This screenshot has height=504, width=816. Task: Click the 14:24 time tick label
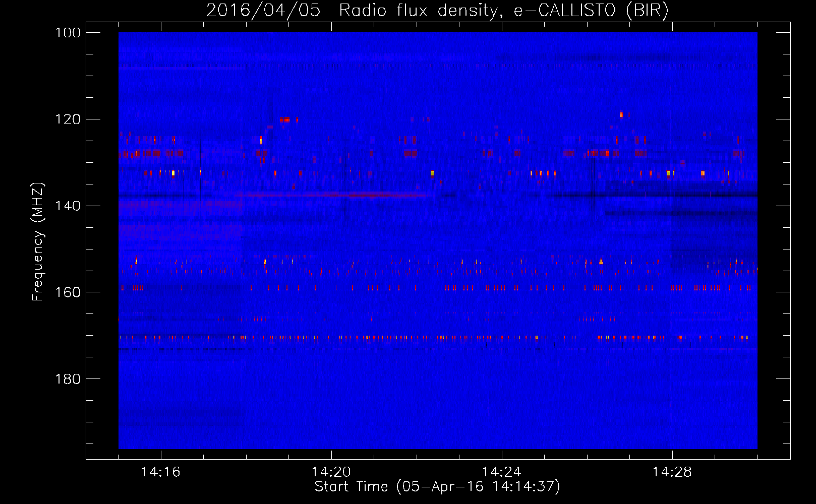click(x=502, y=472)
